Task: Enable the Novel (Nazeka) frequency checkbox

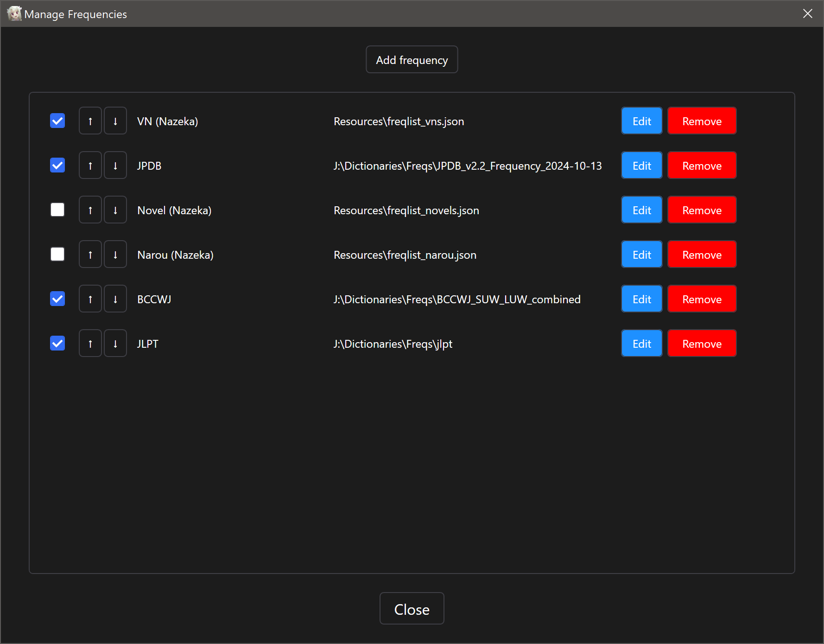Action: pyautogui.click(x=57, y=210)
